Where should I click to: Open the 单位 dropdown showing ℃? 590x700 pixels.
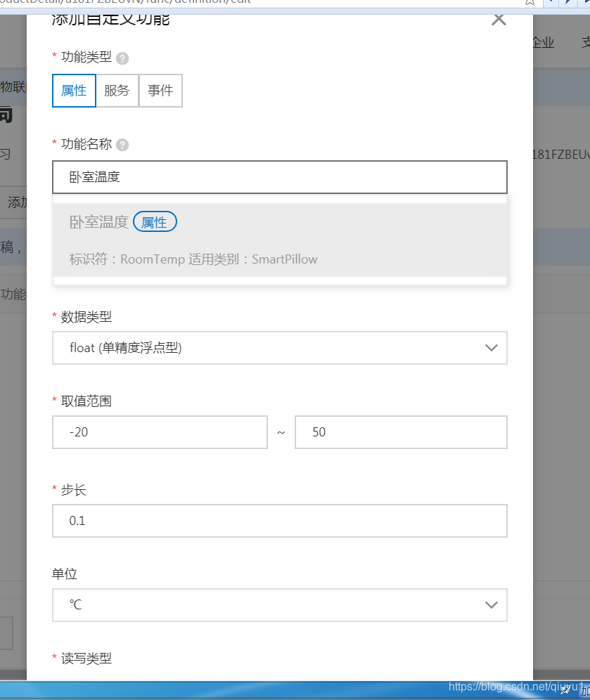[280, 605]
